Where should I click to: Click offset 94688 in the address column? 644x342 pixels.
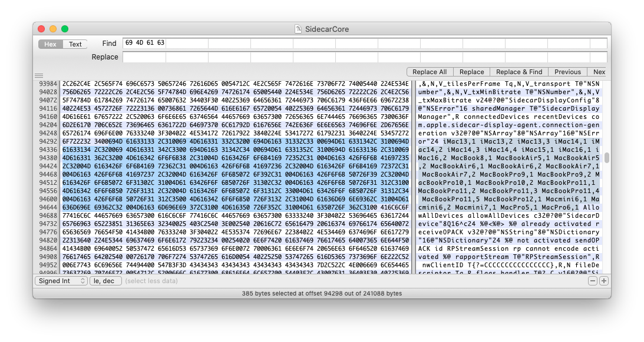point(48,215)
